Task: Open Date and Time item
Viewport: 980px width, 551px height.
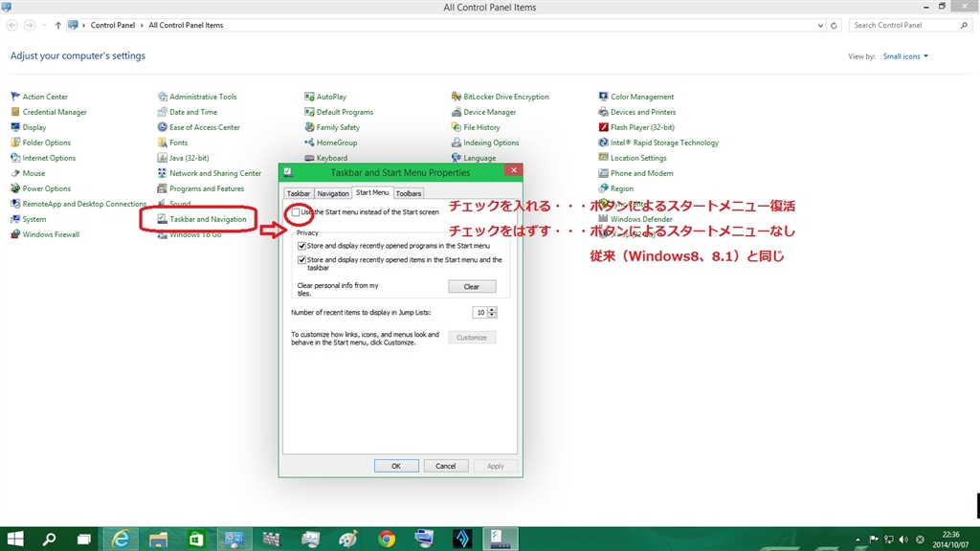Action: [187, 112]
